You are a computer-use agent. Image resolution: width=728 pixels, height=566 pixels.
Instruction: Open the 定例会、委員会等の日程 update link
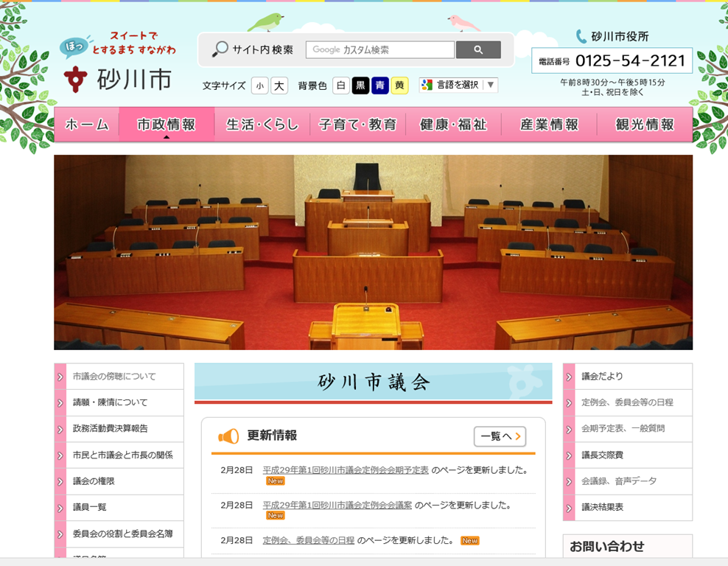click(309, 540)
